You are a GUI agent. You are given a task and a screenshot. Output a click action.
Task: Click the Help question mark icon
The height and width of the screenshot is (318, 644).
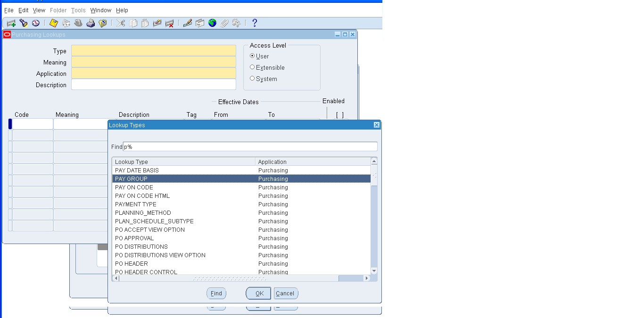coord(255,23)
